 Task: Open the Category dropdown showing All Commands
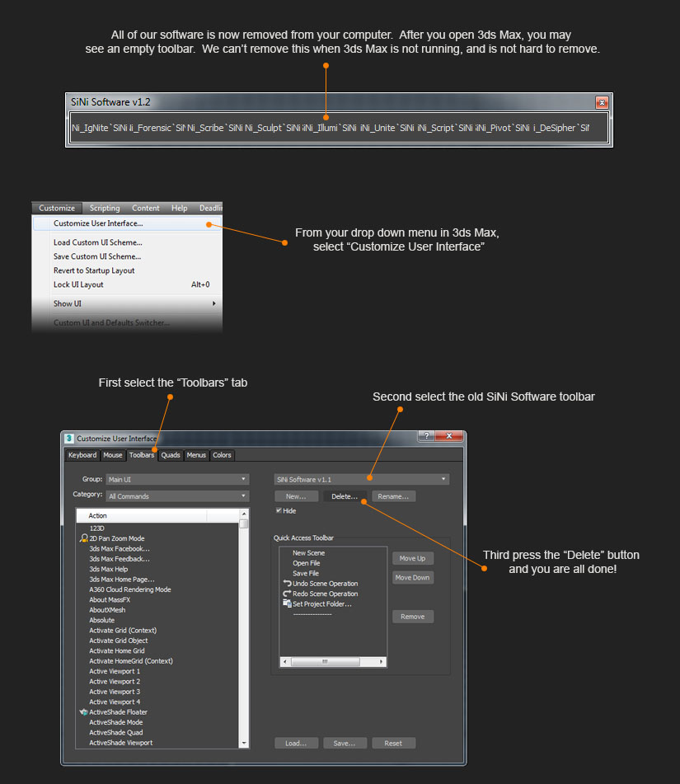tap(177, 496)
